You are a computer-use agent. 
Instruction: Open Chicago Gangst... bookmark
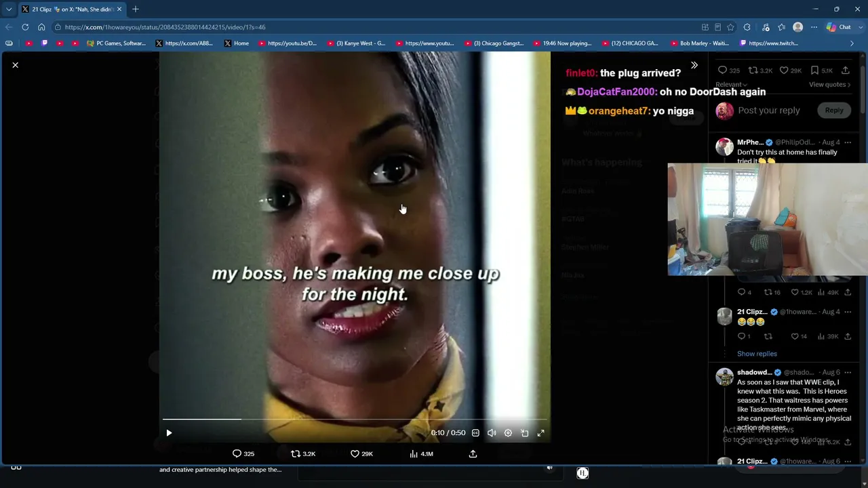[x=494, y=43]
